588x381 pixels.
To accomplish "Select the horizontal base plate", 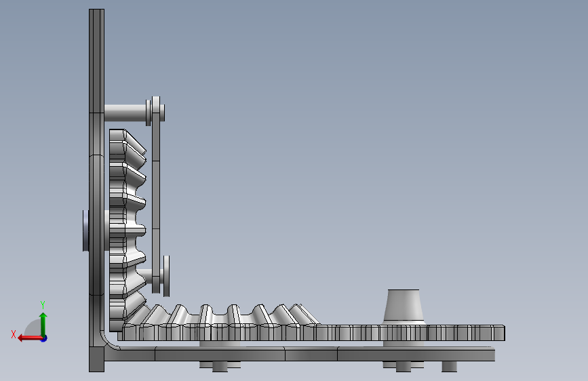I will [299, 354].
